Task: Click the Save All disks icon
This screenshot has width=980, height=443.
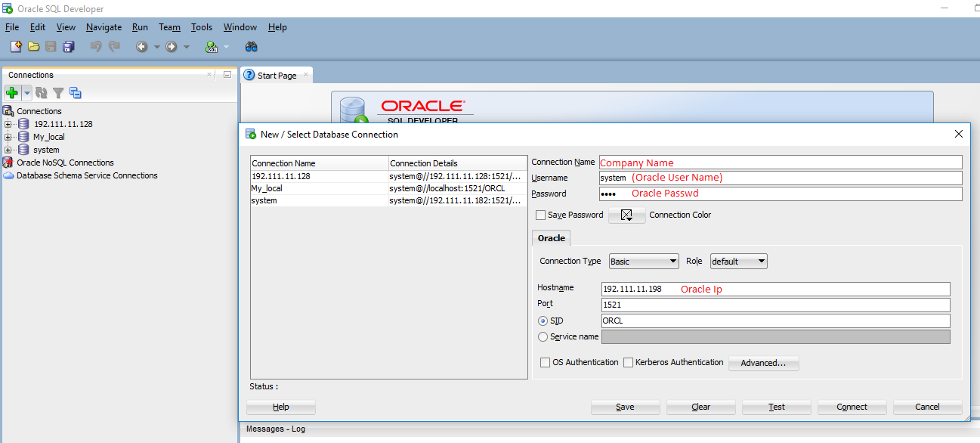Action: (69, 47)
